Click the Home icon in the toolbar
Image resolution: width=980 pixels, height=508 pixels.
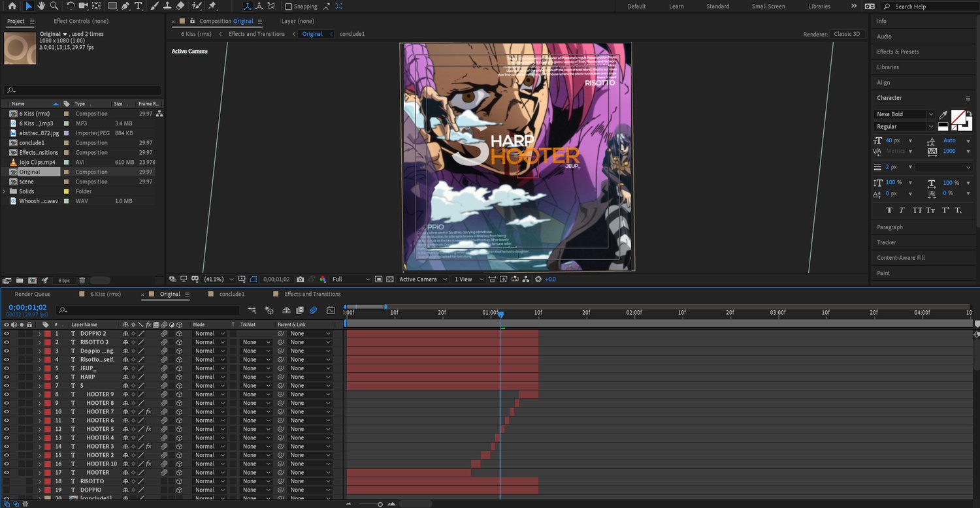(x=12, y=6)
